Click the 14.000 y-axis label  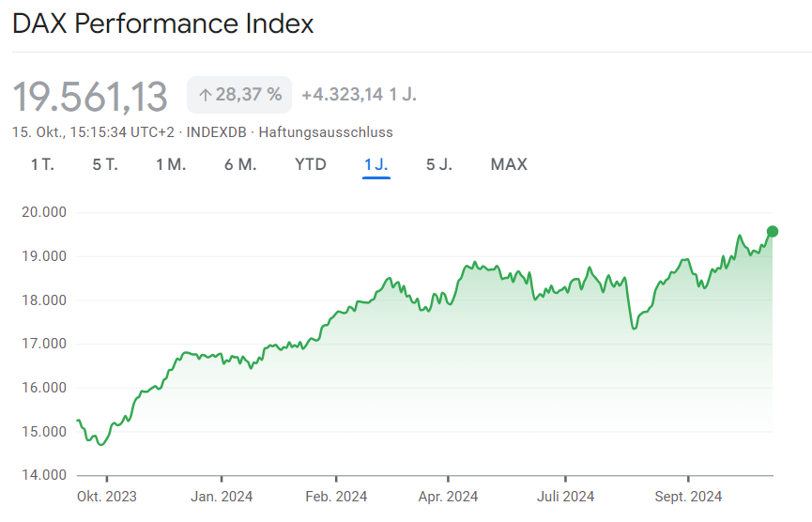tap(44, 475)
